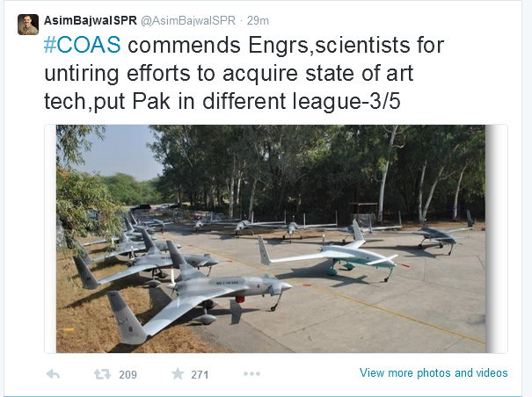The image size is (532, 397).
Task: Open the attached drone photo
Action: point(271,239)
